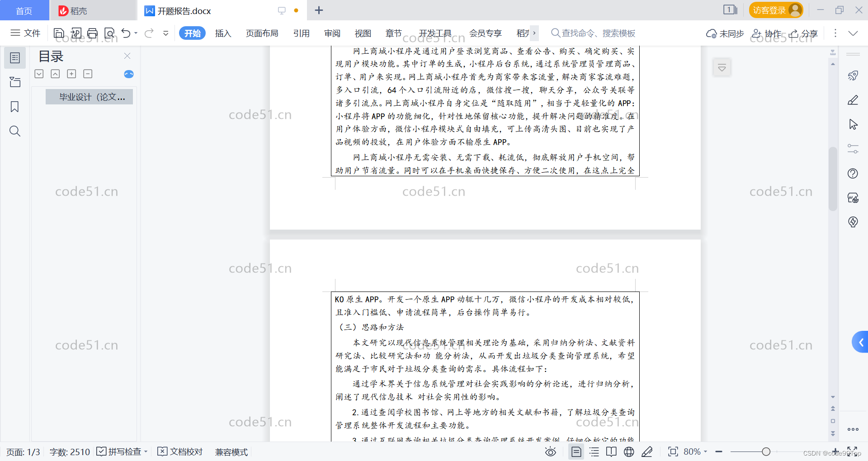Click the 协作 collaboration button
The image size is (868, 461).
pos(767,33)
